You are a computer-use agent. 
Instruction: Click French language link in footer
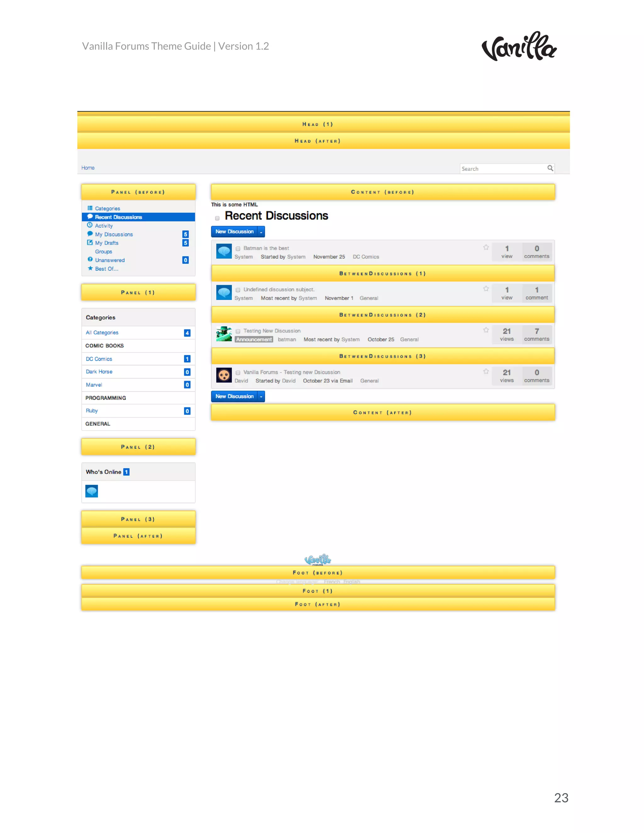point(332,582)
